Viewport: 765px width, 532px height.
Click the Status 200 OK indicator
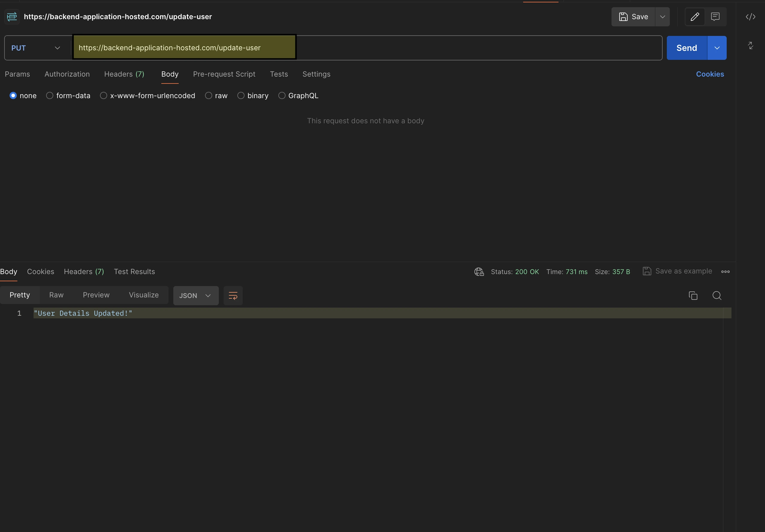point(515,272)
